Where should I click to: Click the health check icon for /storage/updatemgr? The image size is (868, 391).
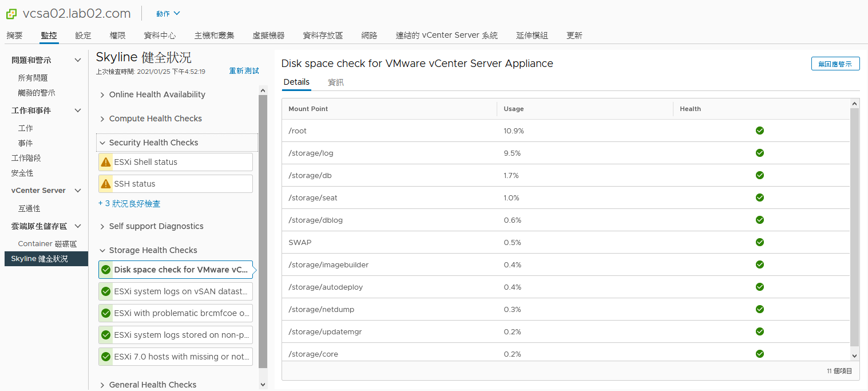click(760, 331)
